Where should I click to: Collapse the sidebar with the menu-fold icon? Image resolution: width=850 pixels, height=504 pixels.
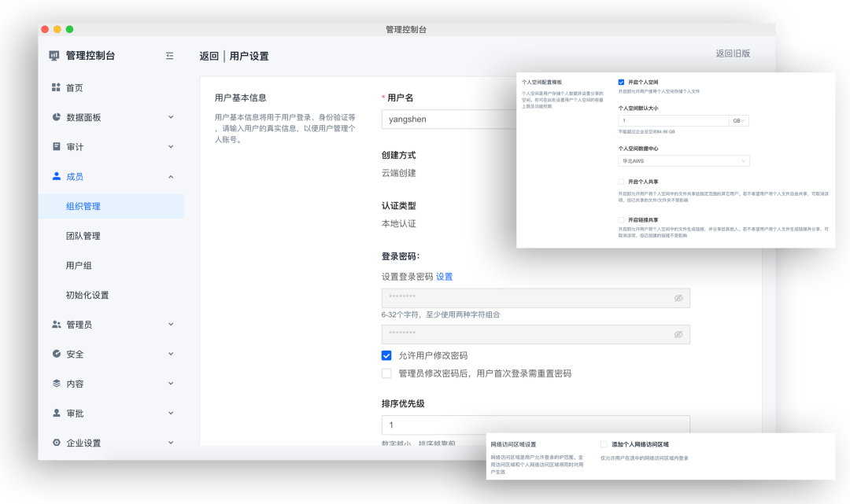coord(170,56)
